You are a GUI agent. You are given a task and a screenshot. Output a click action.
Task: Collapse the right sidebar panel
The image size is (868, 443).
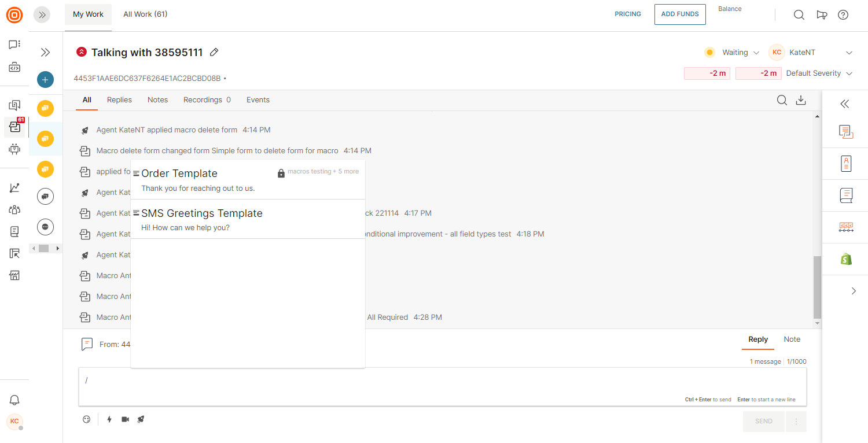click(x=845, y=104)
